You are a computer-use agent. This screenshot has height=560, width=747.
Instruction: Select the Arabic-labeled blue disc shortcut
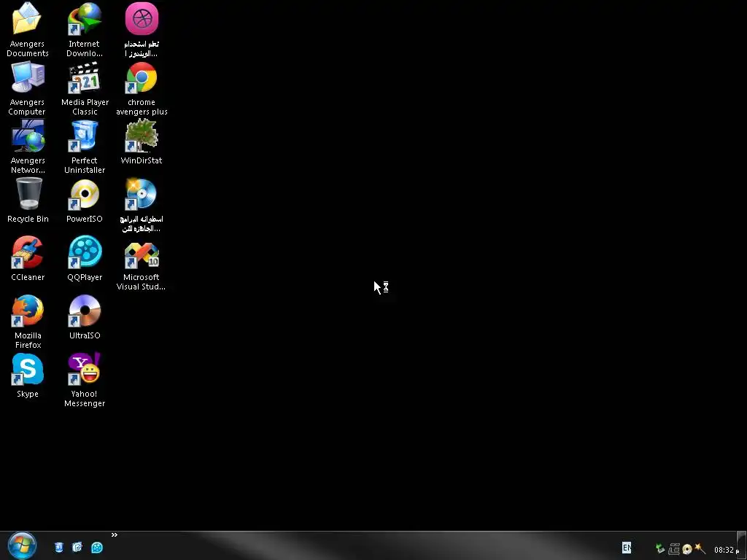point(142,194)
